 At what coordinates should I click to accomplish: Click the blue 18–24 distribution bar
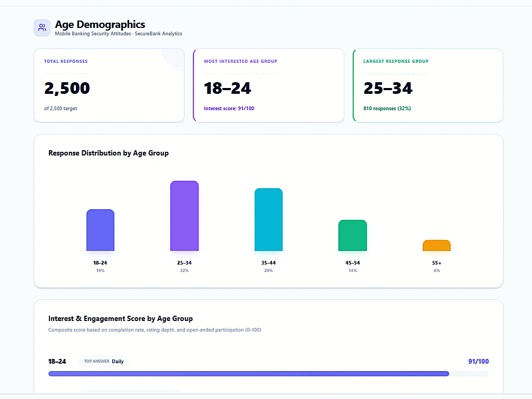point(100,230)
